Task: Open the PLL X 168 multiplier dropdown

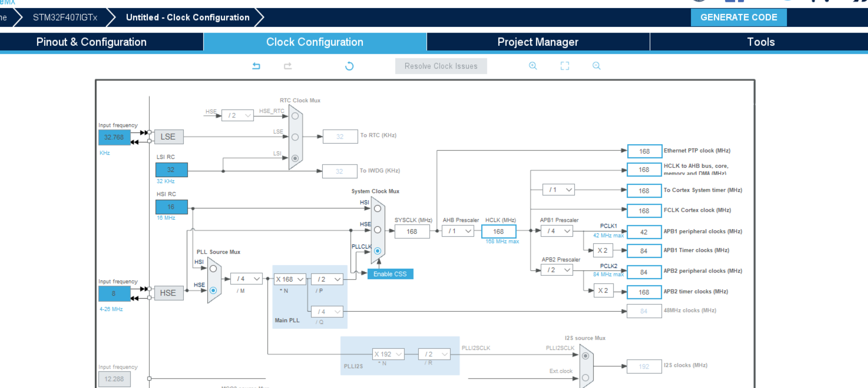Action: click(290, 280)
